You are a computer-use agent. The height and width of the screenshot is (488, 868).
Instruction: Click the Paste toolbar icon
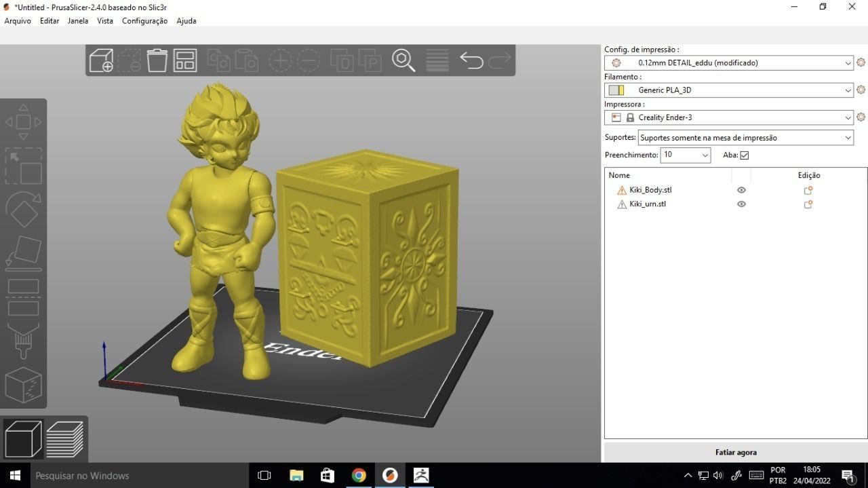(247, 60)
